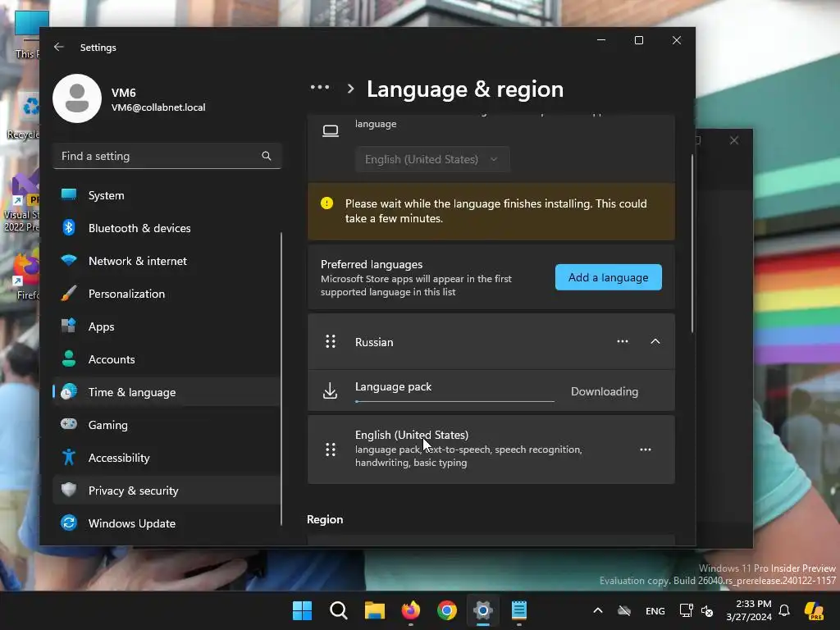The height and width of the screenshot is (630, 840).
Task: Click the Personalization brush icon
Action: pyautogui.click(x=69, y=294)
